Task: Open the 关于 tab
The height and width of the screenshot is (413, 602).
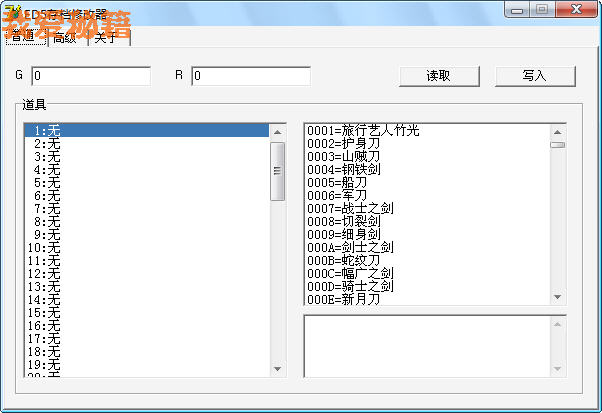Action: (x=109, y=38)
